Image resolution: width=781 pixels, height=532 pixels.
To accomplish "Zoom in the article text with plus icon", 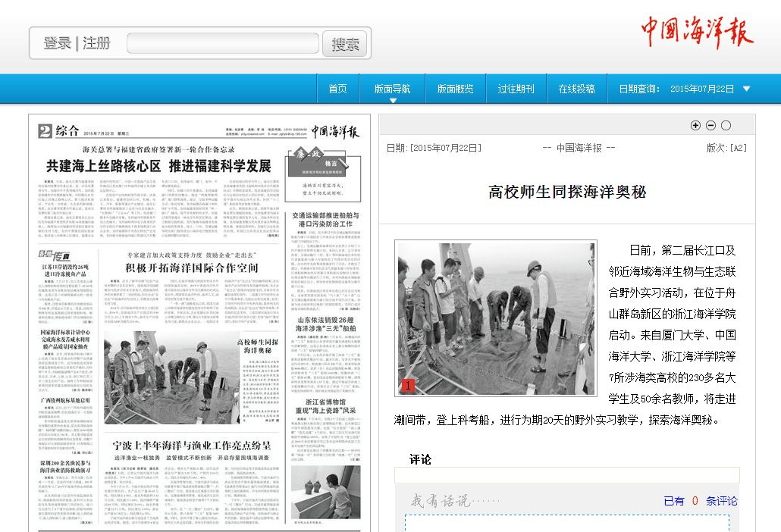I will coord(695,125).
